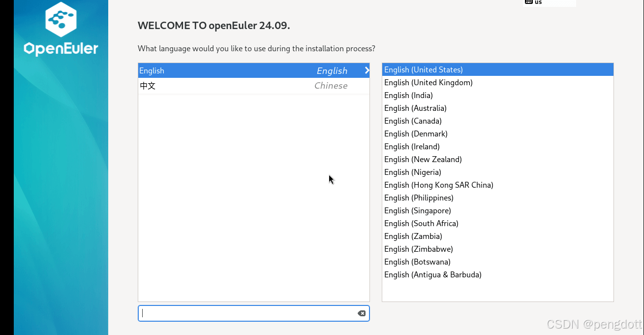
Task: Choose English (United States) locale
Action: (498, 69)
